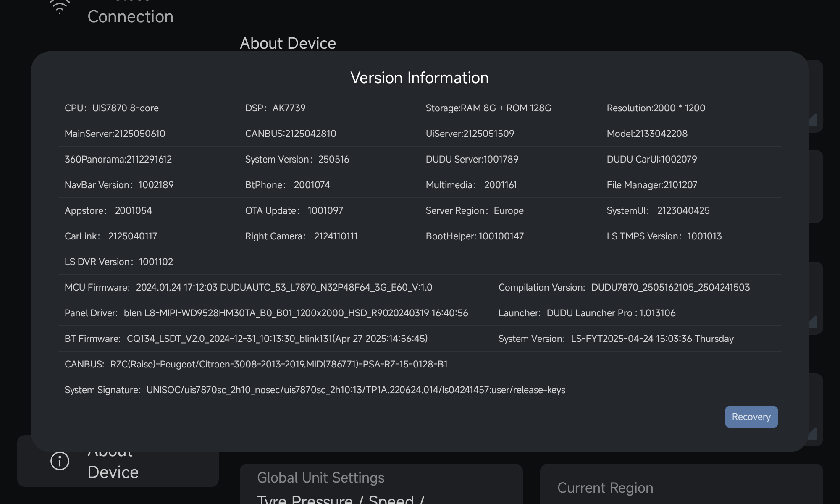Click Resolution:2000 * 1200 text
Screen dimensions: 840x504
tap(656, 108)
